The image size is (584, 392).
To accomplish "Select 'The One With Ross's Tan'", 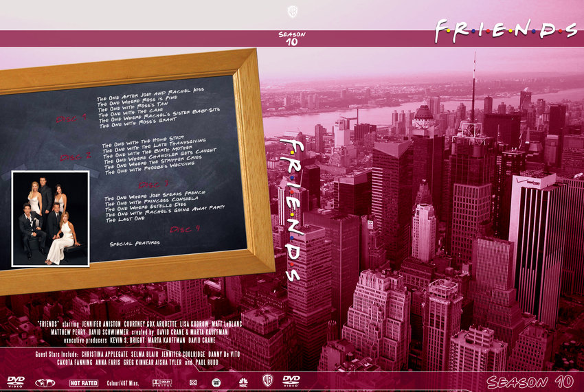I will coord(133,107).
